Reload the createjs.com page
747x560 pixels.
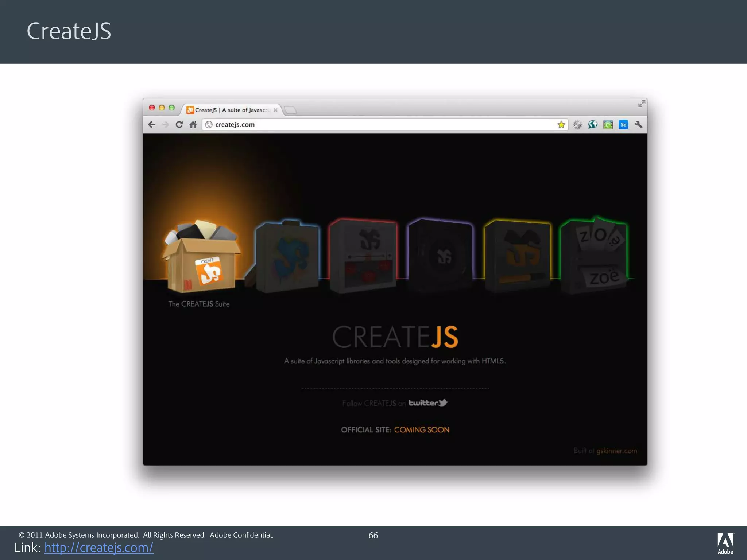coord(179,125)
